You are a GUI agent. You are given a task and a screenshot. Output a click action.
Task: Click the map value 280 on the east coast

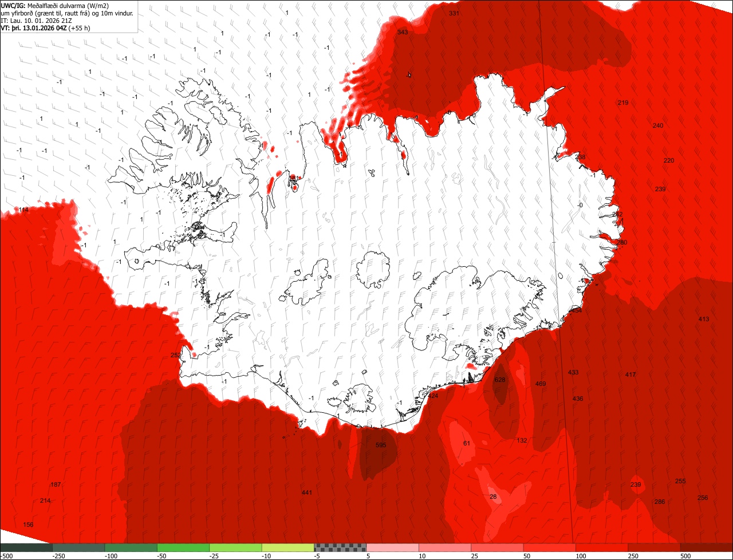[x=622, y=242]
